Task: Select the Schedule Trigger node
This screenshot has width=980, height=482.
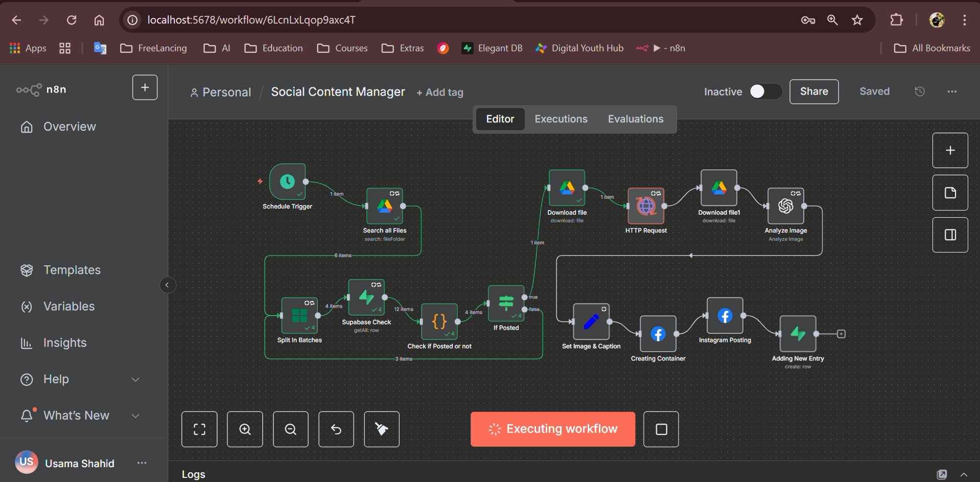Action: 287,181
